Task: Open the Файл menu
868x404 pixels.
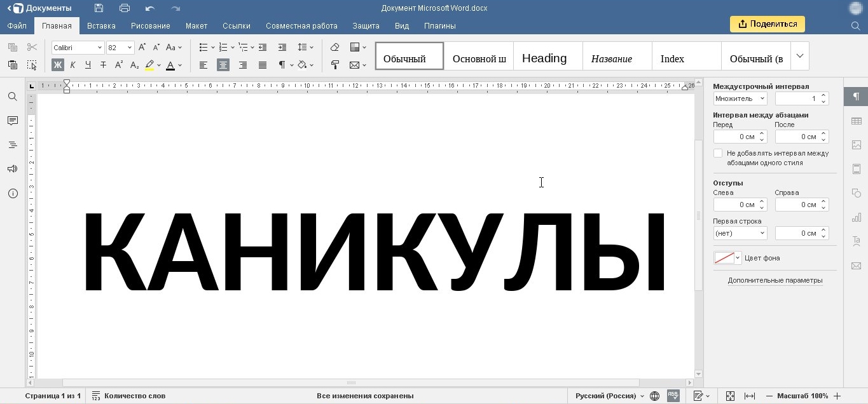Action: tap(17, 26)
